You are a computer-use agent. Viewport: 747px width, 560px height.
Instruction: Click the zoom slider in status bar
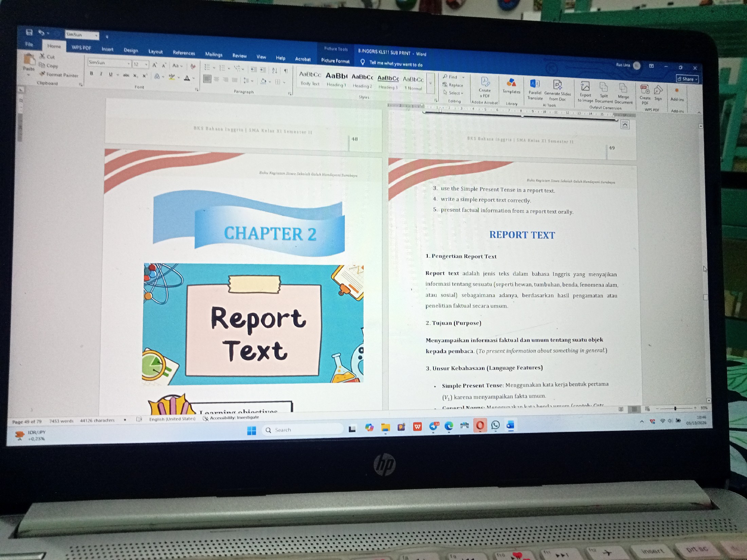(x=675, y=408)
